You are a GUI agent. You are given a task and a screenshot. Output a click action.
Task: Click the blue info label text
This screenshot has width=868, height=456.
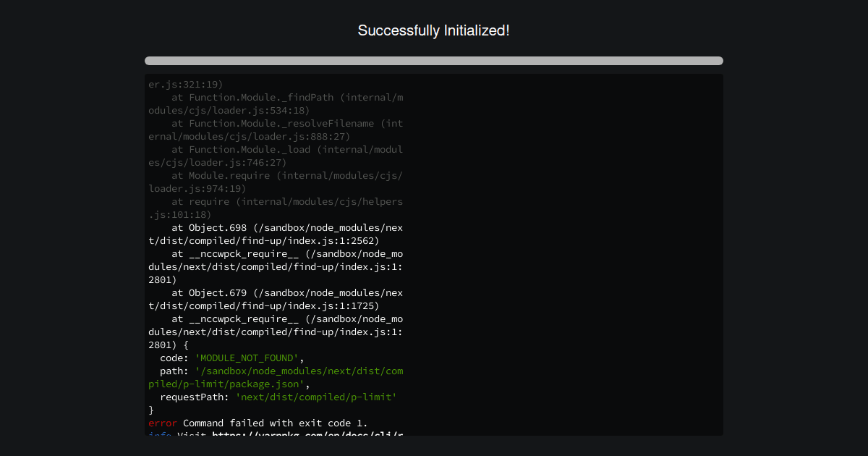[x=158, y=435]
